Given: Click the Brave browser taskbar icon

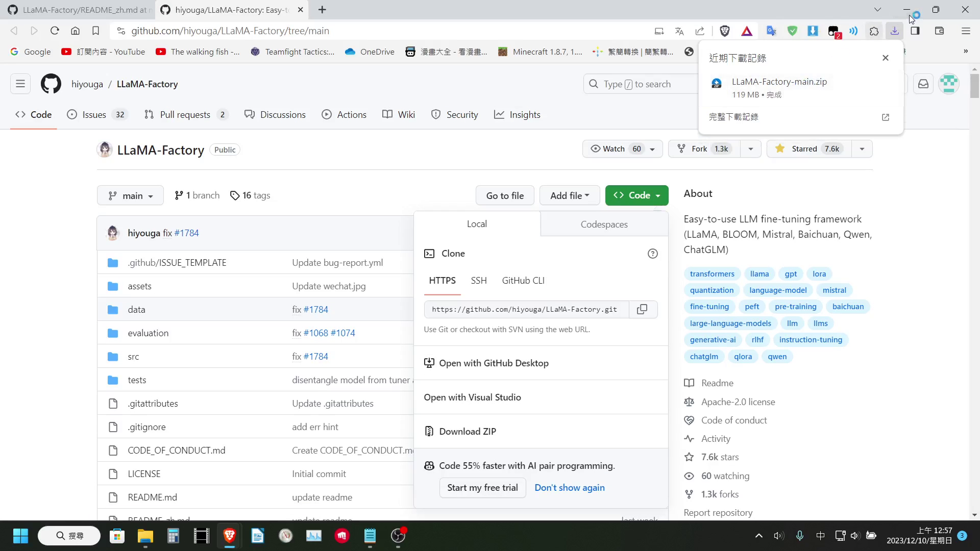Looking at the screenshot, I should click(x=229, y=536).
